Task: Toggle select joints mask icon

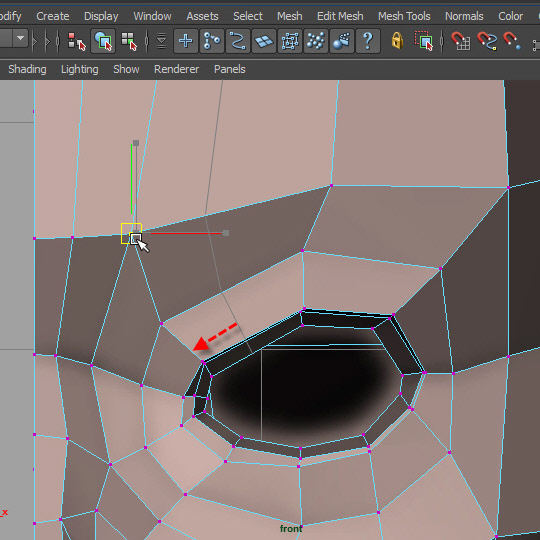Action: tap(211, 41)
